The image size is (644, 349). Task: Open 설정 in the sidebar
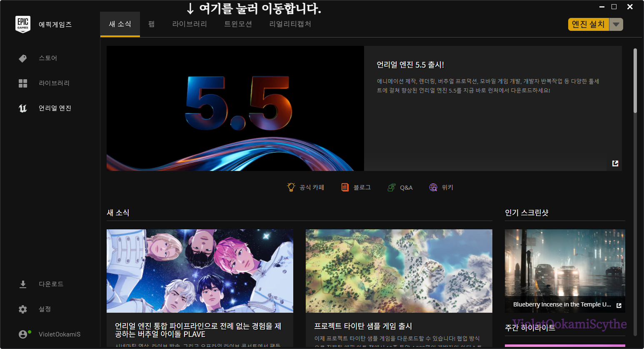click(45, 309)
